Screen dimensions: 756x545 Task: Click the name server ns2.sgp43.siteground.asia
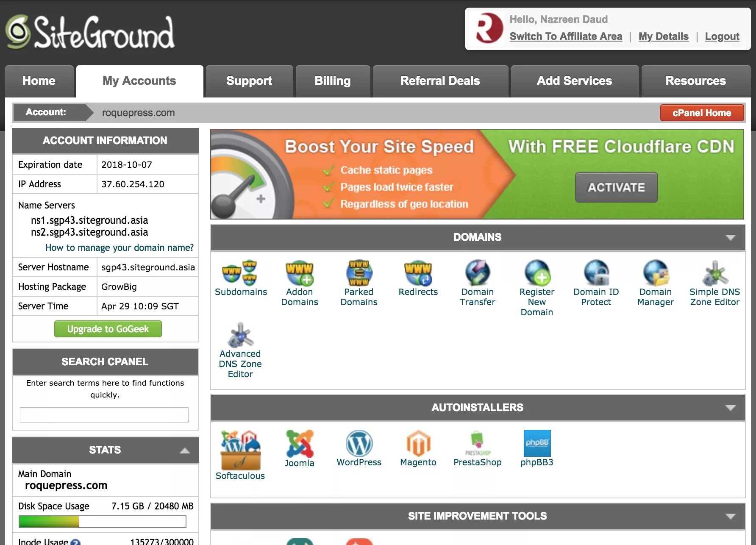89,232
